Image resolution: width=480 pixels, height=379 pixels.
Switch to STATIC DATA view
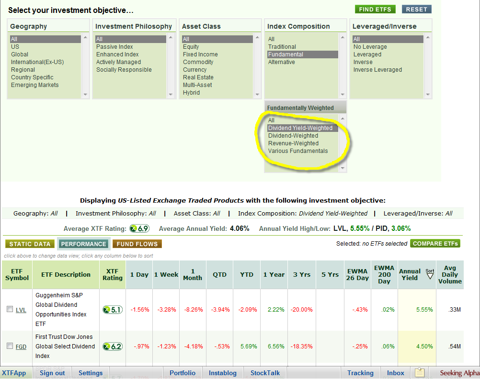coord(30,244)
